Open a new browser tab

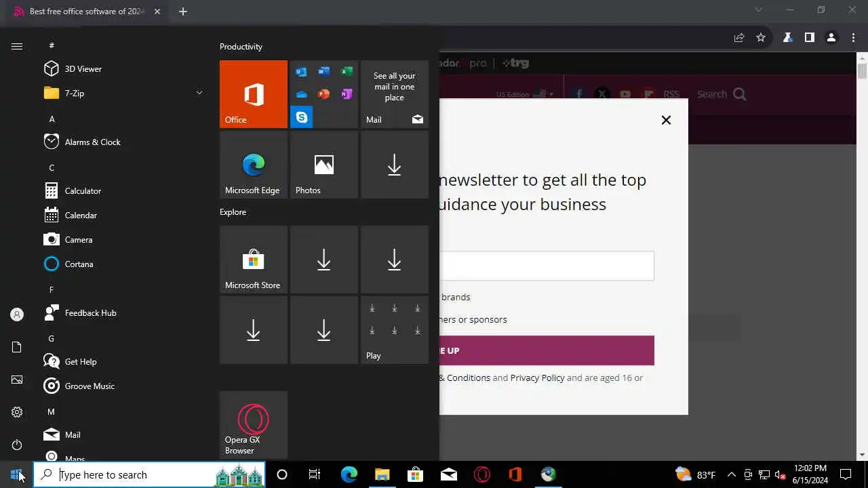[x=183, y=12]
